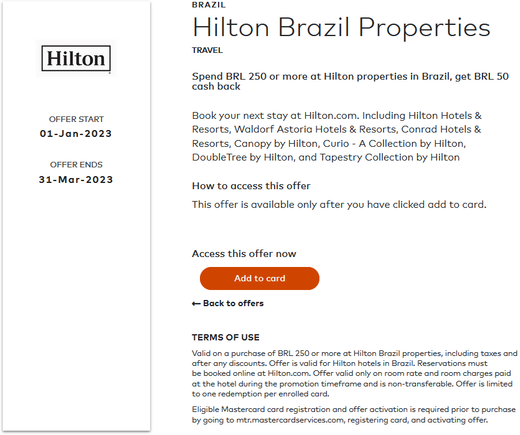Click the Hilton Brazil Properties heading
This screenshot has width=520, height=435.
point(341,27)
